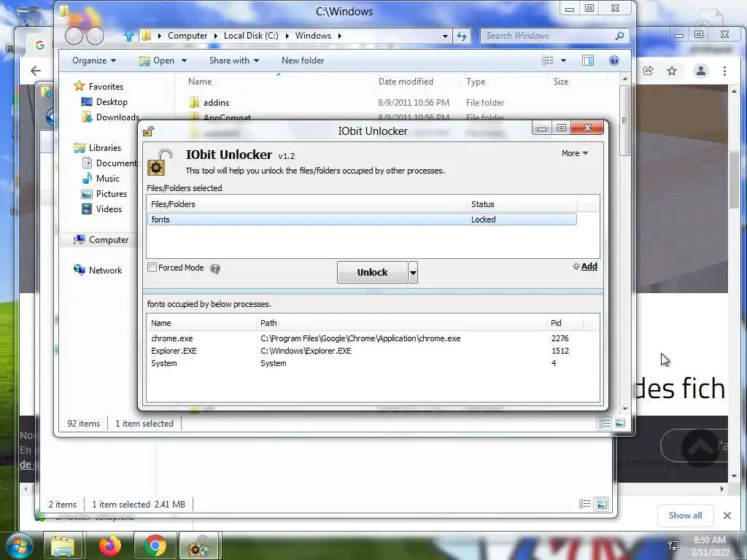Click the refresh address bar button
The width and height of the screenshot is (747, 560).
tap(462, 36)
